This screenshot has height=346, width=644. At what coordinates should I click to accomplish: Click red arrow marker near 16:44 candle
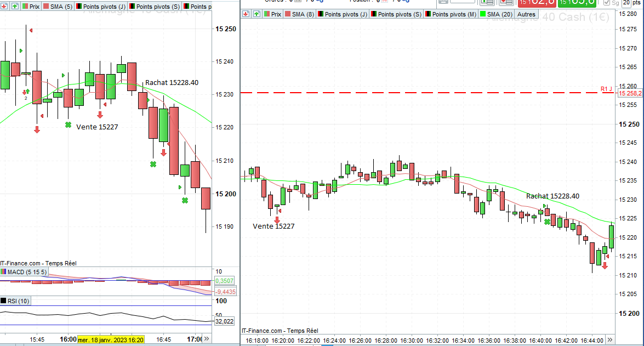pyautogui.click(x=605, y=265)
